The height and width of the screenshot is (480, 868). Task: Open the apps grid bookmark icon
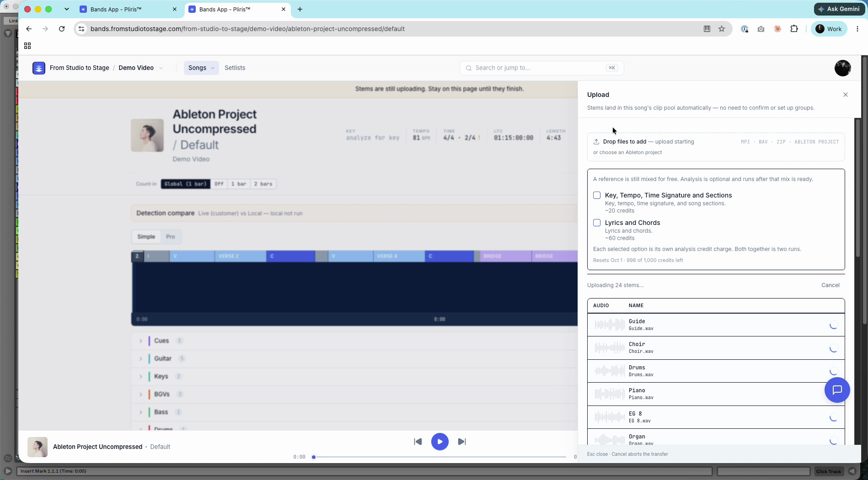tap(27, 46)
